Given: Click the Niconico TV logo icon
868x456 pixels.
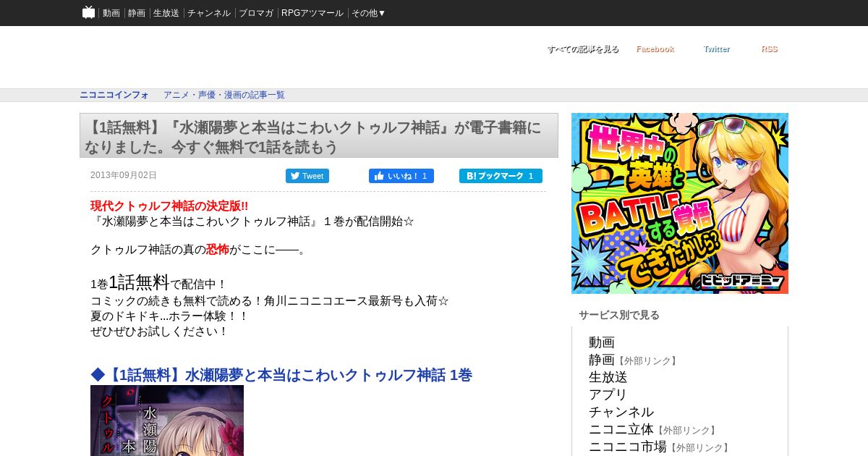Looking at the screenshot, I should tap(89, 12).
